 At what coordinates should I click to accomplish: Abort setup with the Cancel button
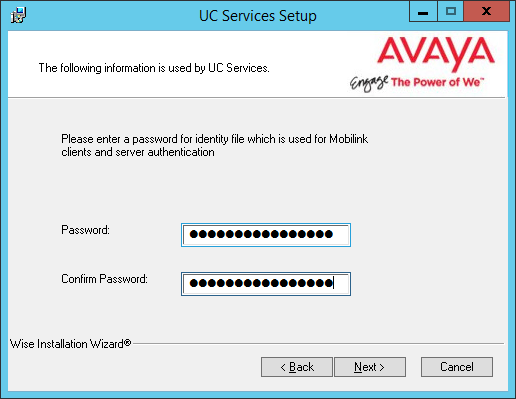pos(457,367)
